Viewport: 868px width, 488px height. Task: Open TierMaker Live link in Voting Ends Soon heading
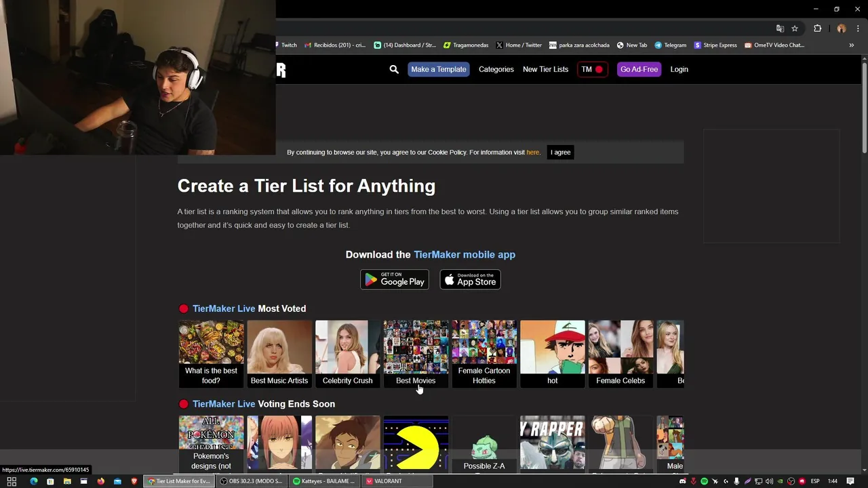point(224,404)
